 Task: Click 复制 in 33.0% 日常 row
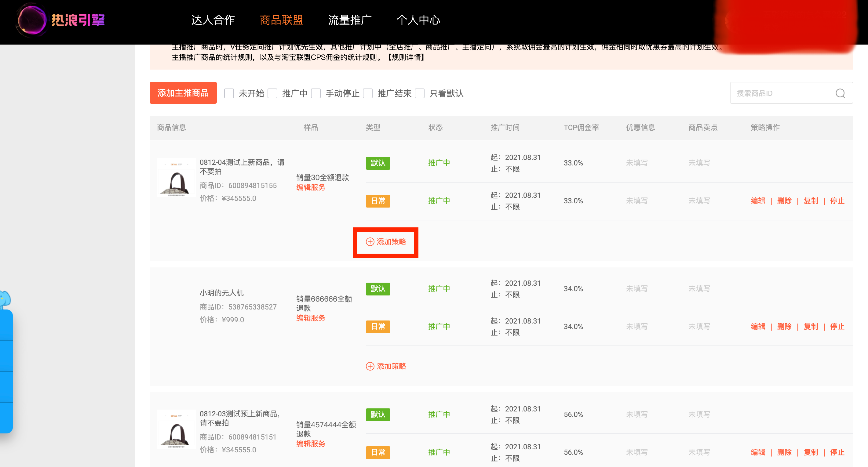(x=811, y=201)
